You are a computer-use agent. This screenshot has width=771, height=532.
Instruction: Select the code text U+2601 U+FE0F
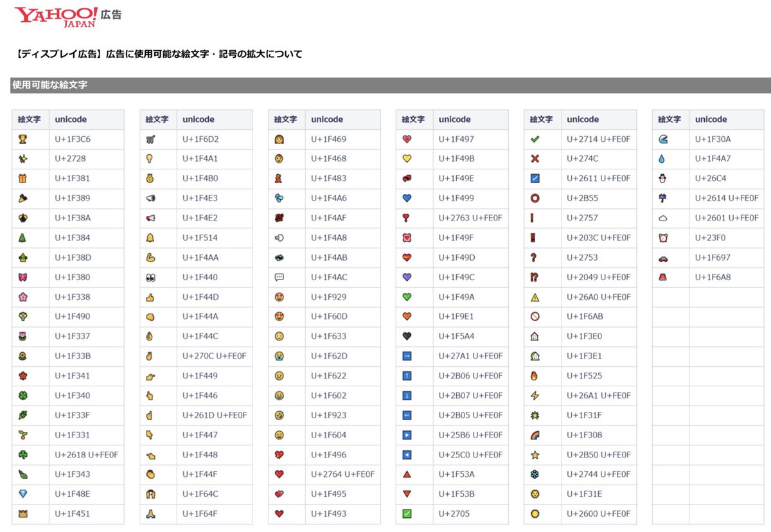pyautogui.click(x=727, y=218)
